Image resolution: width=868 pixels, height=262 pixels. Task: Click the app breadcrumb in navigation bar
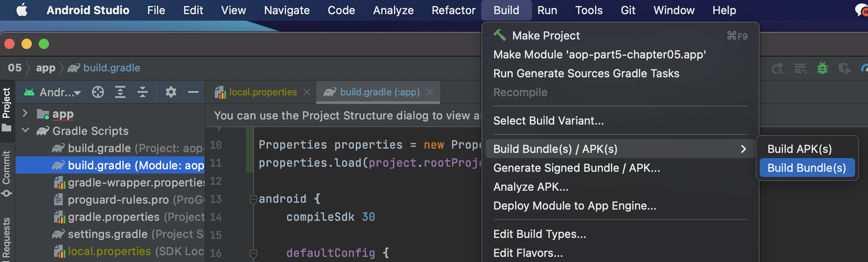click(x=46, y=68)
